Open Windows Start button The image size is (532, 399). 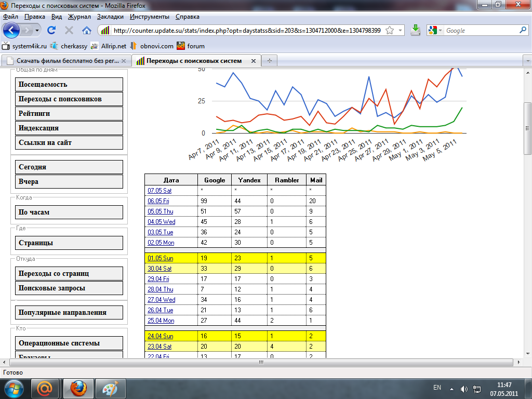14,389
